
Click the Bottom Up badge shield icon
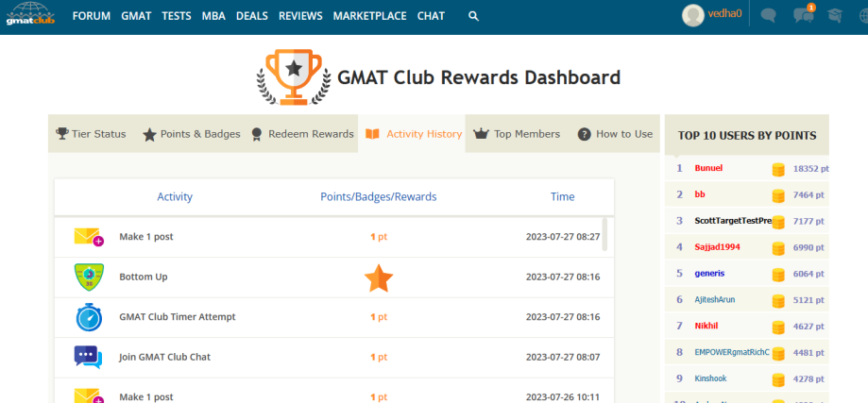point(89,277)
